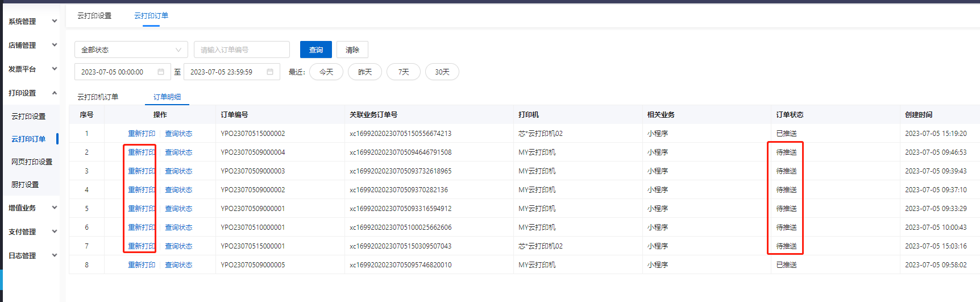Click 重新打印 for order YPO23070515000002
The height and width of the screenshot is (302, 980).
tap(142, 133)
